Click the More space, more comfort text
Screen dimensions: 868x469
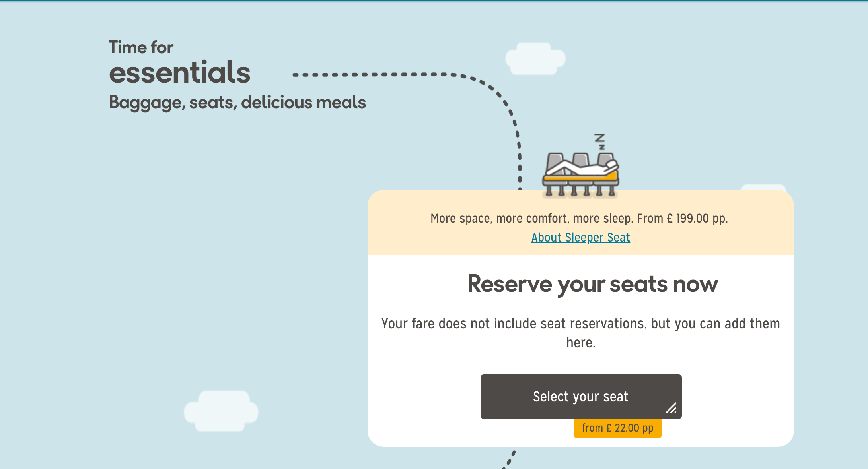click(579, 218)
